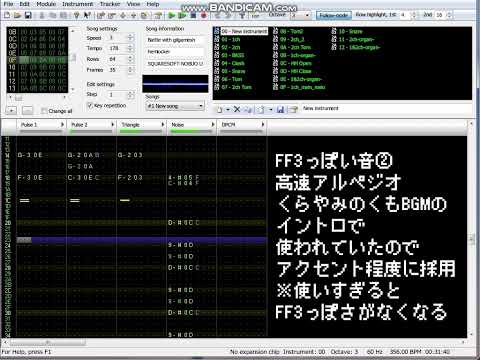Open configuration settings toolbar icon
Image resolution: width=480 pixels, height=360 pixels.
242,15
